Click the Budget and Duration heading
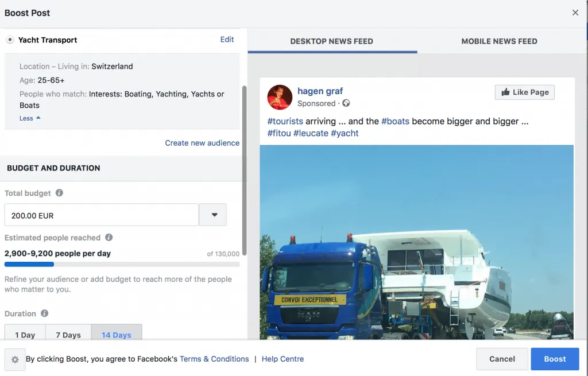 tap(53, 168)
